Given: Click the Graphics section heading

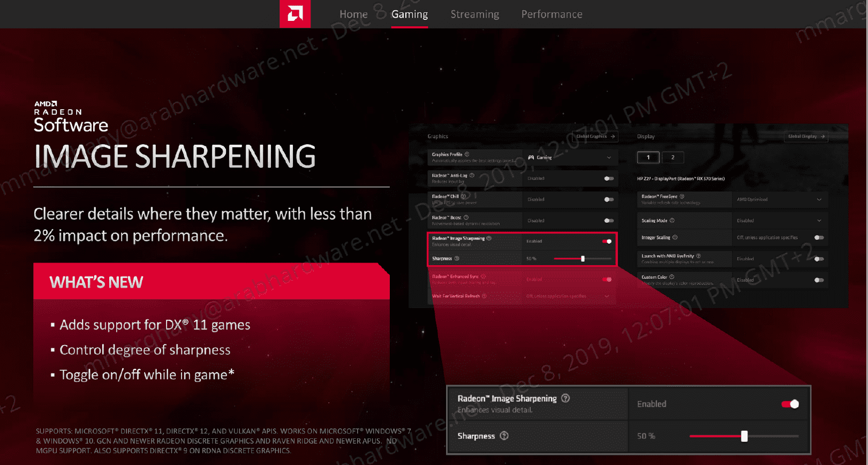Looking at the screenshot, I should point(437,136).
